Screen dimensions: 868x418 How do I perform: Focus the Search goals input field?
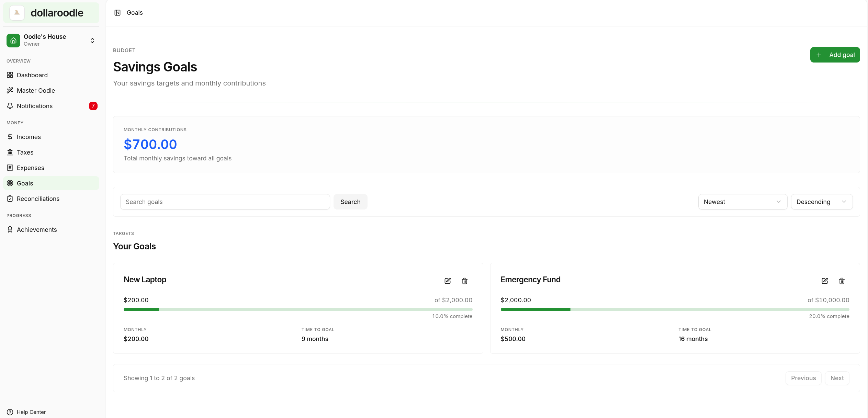(x=225, y=202)
